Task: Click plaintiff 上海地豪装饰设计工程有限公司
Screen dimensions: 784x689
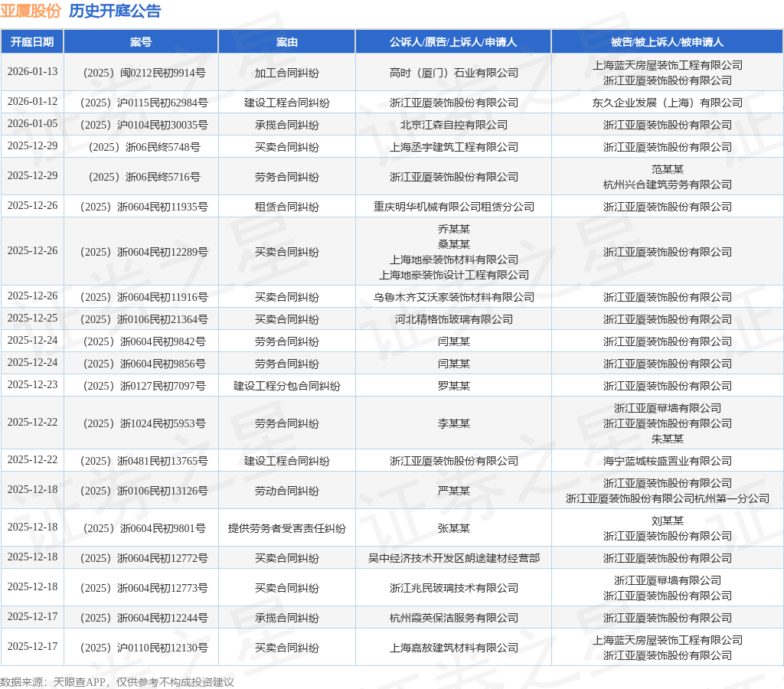Action: pyautogui.click(x=453, y=275)
